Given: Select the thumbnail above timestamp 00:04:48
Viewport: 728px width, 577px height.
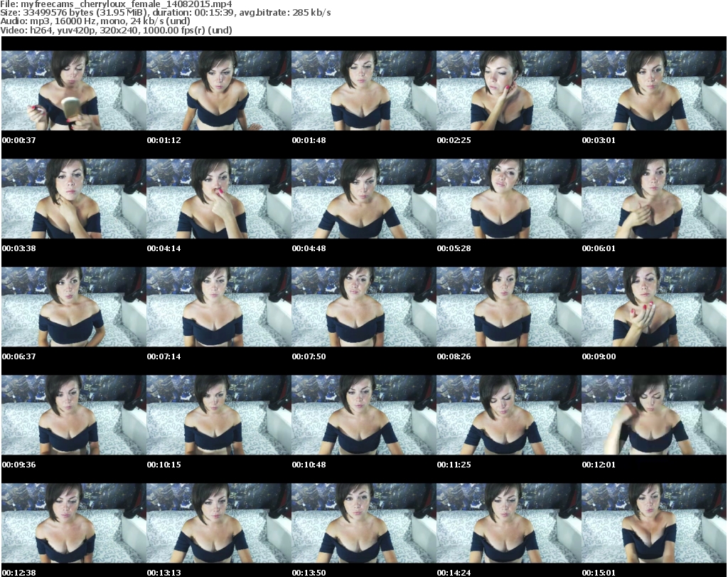Looking at the screenshot, I should 363,198.
